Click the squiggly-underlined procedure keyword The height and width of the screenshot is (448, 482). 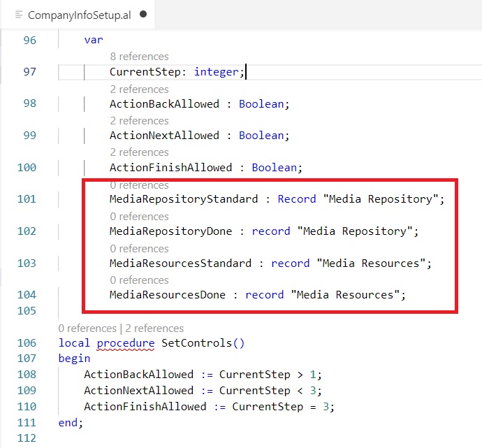[126, 343]
